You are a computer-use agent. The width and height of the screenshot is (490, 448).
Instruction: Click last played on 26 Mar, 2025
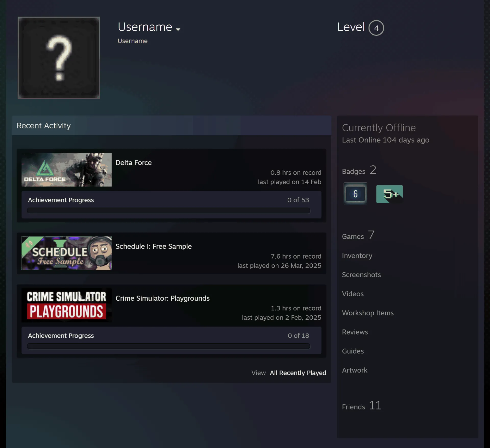(279, 265)
